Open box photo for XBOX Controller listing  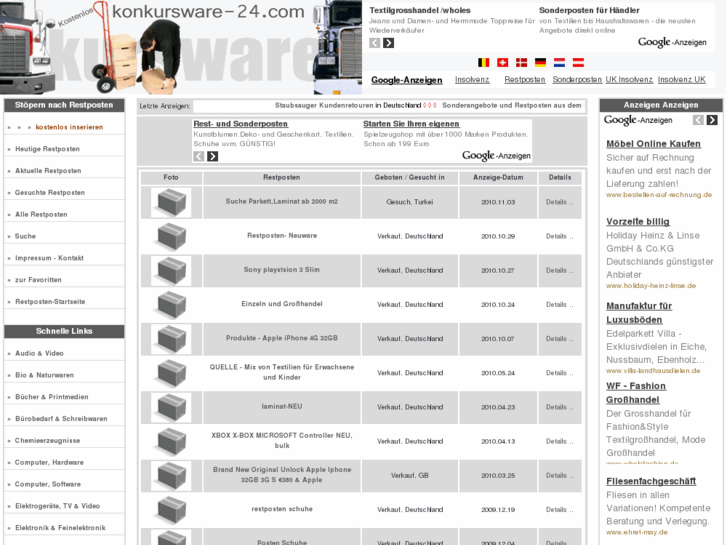(171, 441)
